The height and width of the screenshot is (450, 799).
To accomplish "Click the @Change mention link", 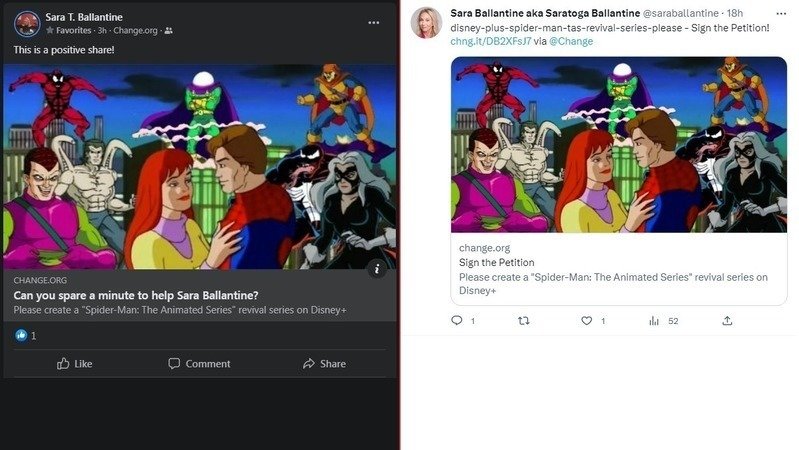I will (571, 41).
